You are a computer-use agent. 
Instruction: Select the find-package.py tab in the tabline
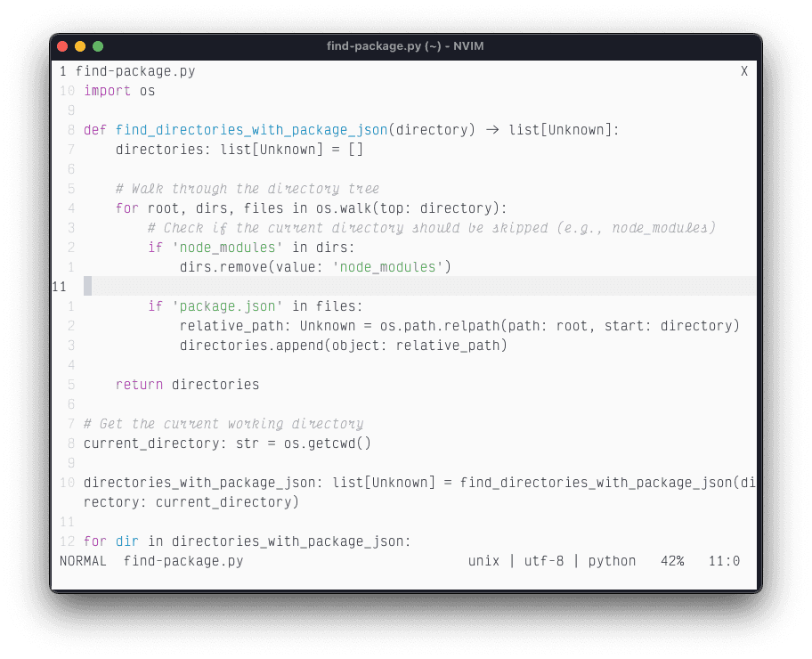[x=134, y=71]
